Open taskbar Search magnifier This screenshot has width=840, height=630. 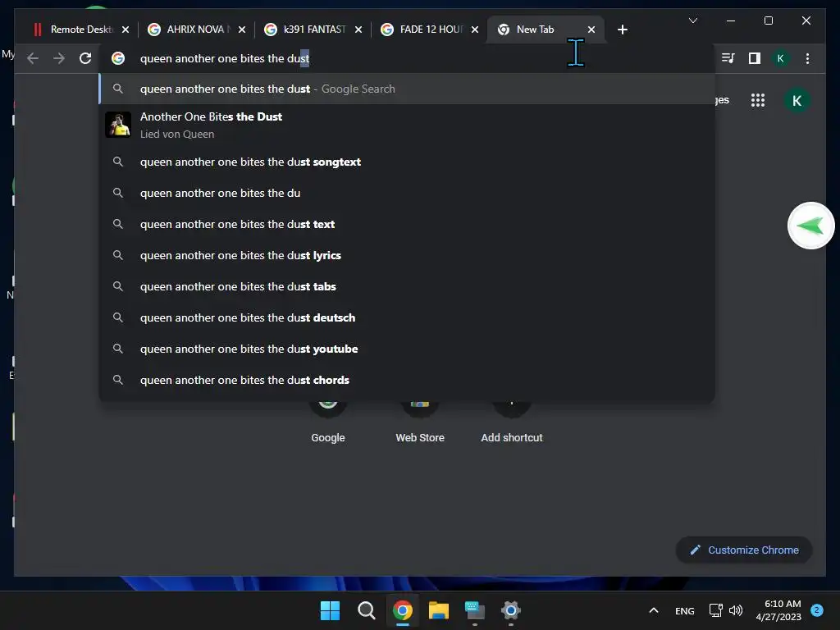tap(367, 610)
